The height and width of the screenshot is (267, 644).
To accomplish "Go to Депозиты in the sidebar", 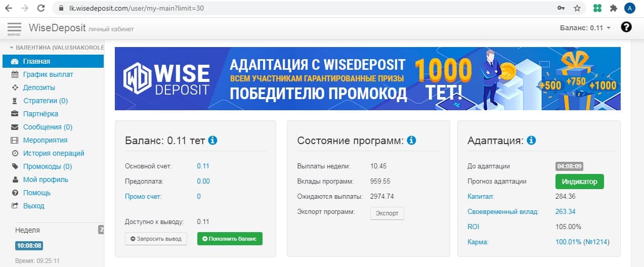I will coord(38,87).
